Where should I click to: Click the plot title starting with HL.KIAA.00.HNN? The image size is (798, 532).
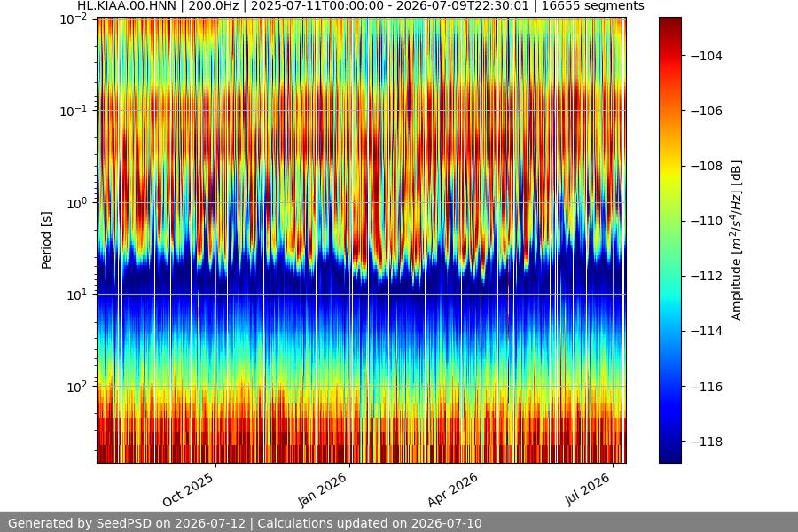[x=360, y=6]
